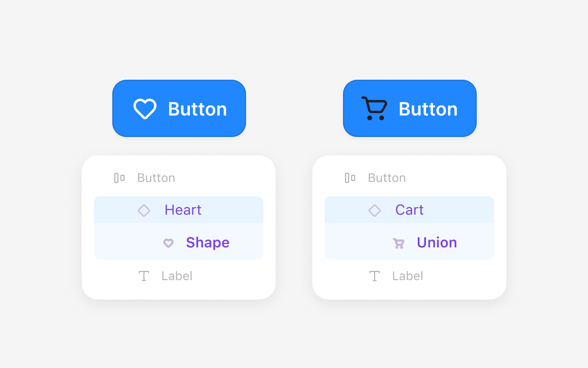
Task: Click the text icon beside left Label layer
Action: (x=144, y=276)
